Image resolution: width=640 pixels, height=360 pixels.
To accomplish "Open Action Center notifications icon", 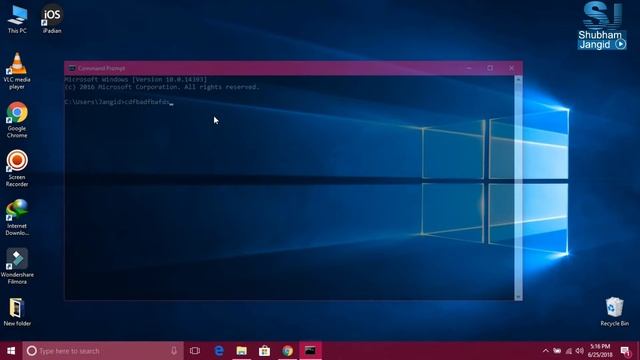I will coord(625,351).
